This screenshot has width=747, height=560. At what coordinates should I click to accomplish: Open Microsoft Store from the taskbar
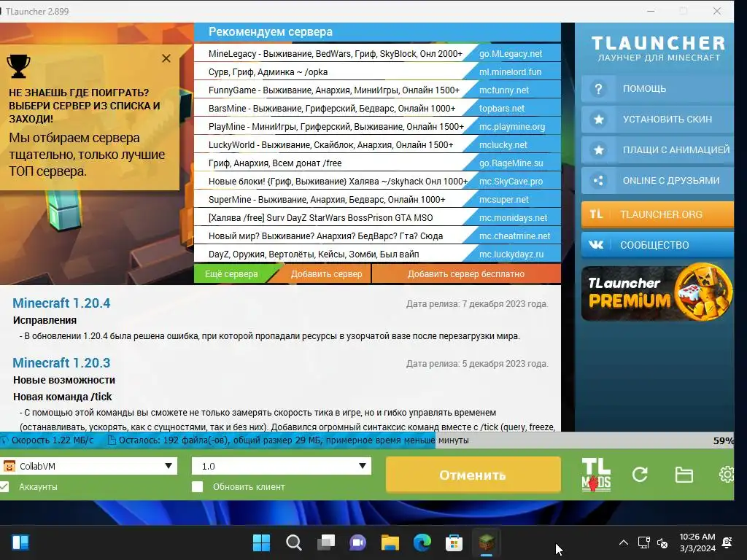[x=454, y=542]
